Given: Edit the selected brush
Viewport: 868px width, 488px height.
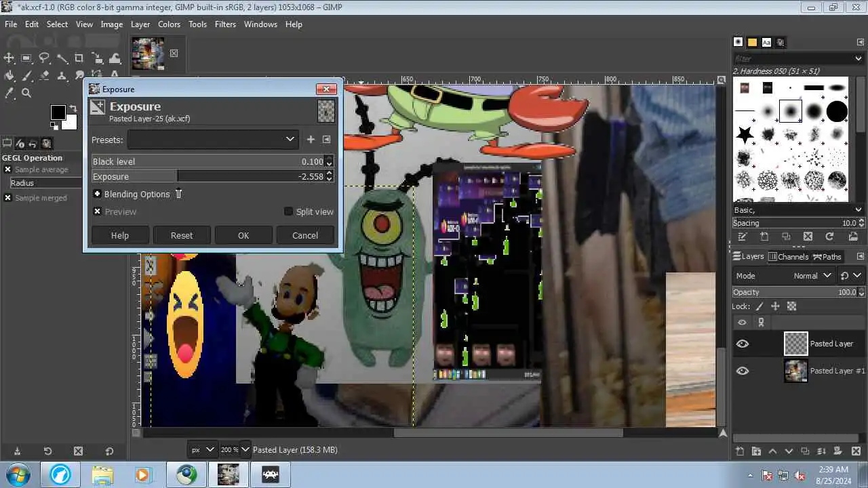Looking at the screenshot, I should tap(743, 237).
